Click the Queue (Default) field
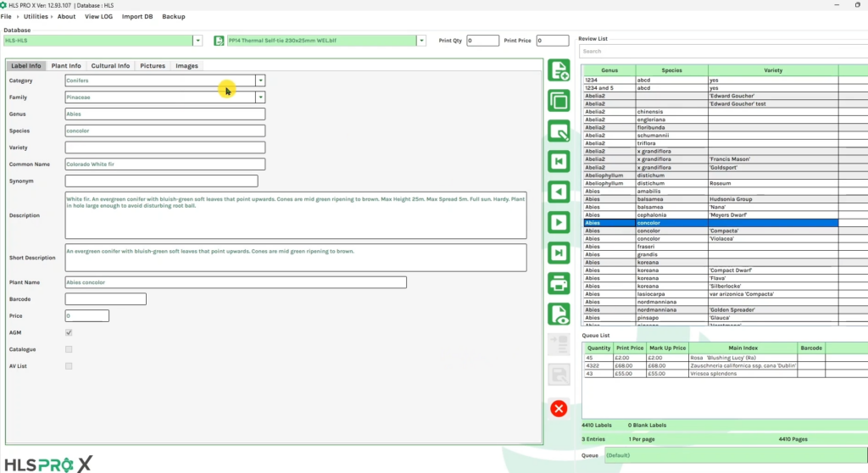 (736, 455)
